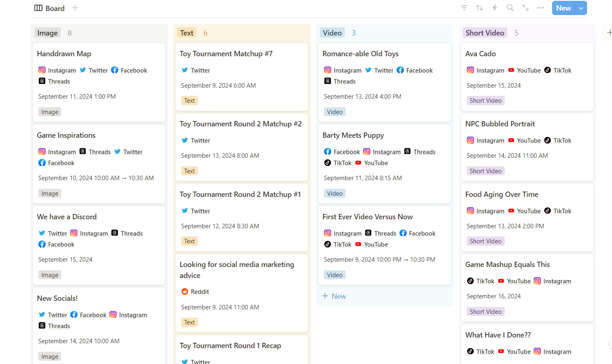Open the filter icon in the toolbar
Viewport: 612px width, 364px height.
(x=464, y=8)
